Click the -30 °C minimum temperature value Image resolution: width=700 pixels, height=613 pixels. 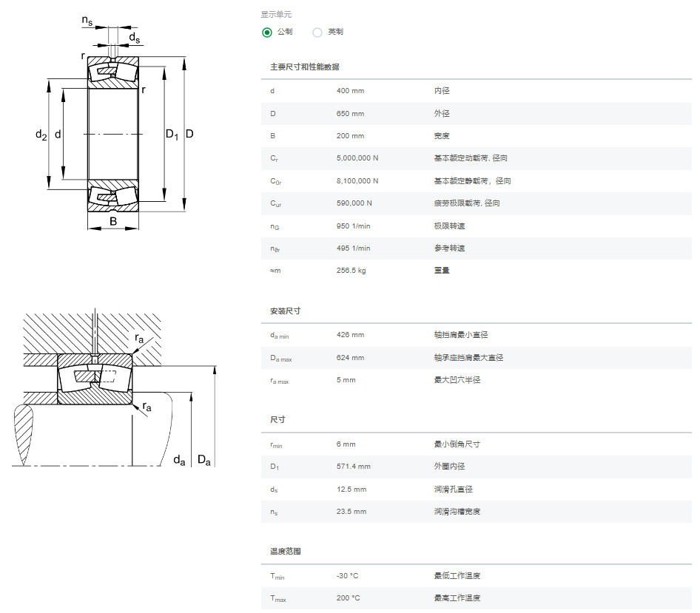tap(347, 576)
